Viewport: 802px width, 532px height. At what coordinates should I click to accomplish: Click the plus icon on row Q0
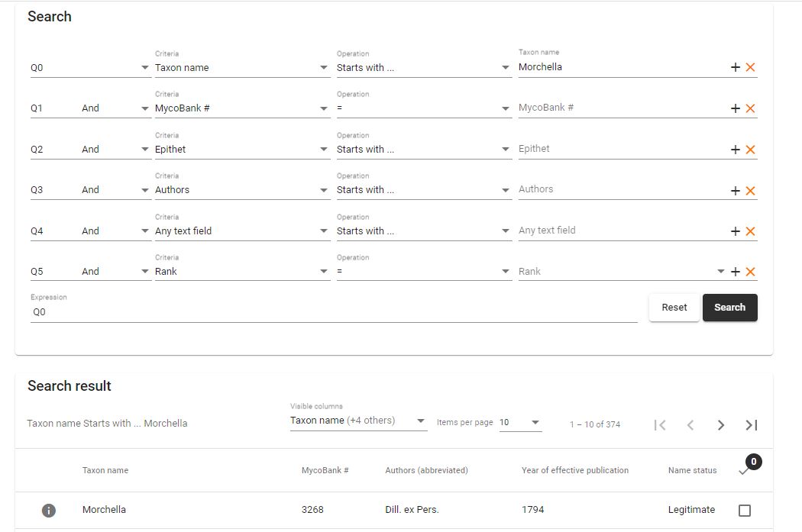pyautogui.click(x=736, y=67)
